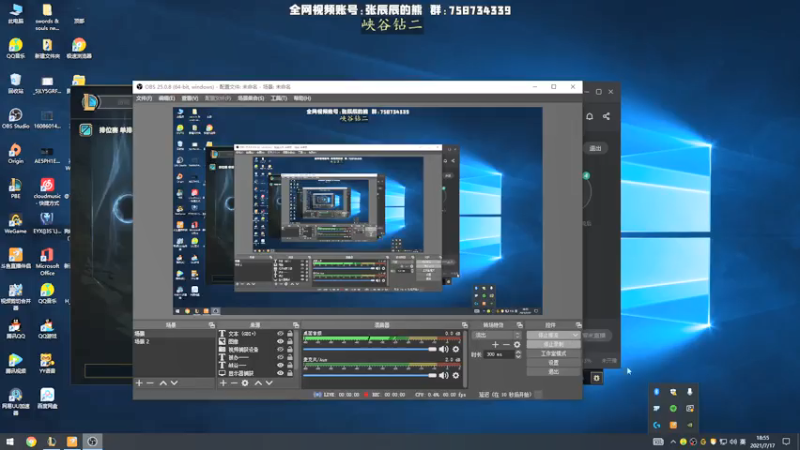Image resolution: width=800 pixels, height=450 pixels.
Task: Toggle lock on 显示器捕获 source
Action: 290,373
